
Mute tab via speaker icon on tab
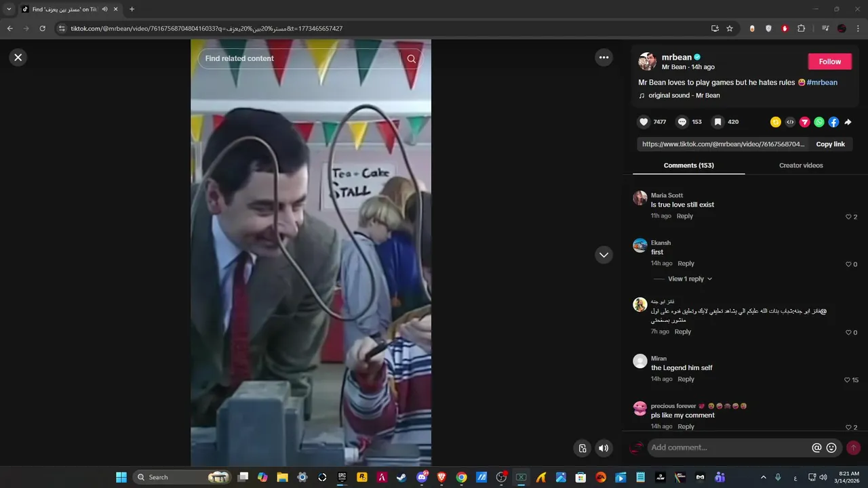[x=105, y=9]
